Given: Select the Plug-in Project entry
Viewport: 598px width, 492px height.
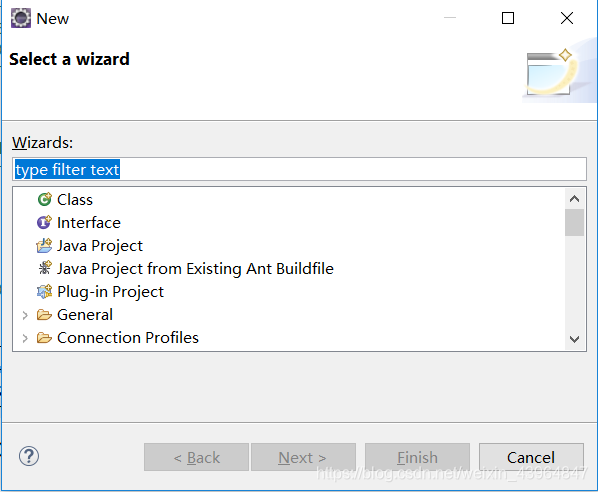Looking at the screenshot, I should pos(110,292).
